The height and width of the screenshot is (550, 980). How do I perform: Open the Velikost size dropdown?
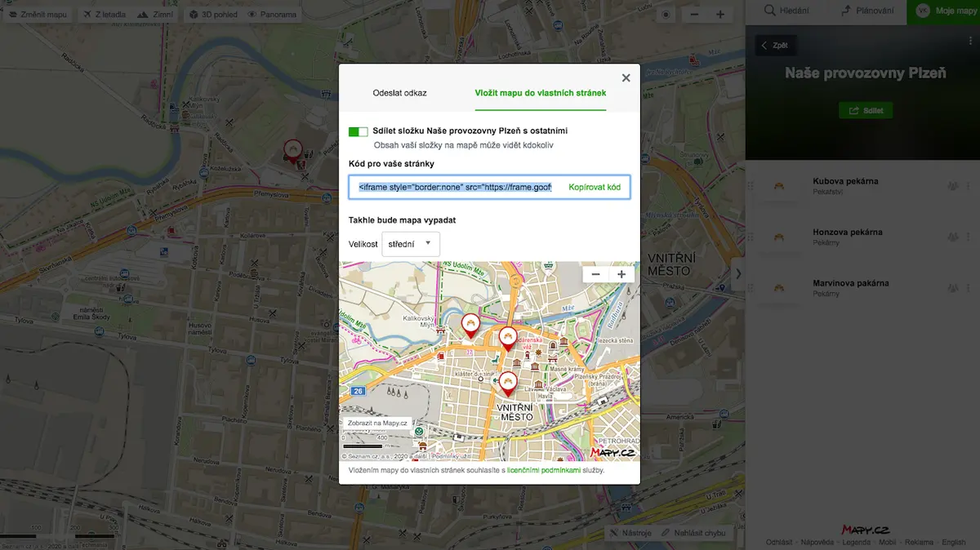(411, 244)
